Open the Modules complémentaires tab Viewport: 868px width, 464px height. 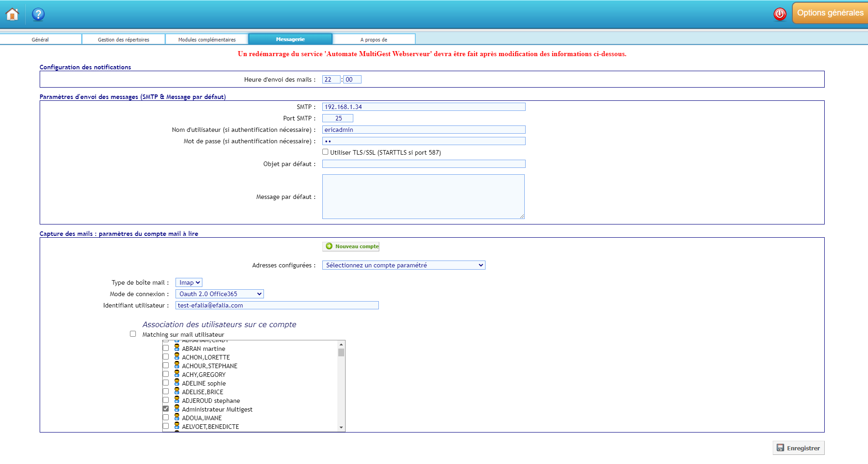click(207, 40)
